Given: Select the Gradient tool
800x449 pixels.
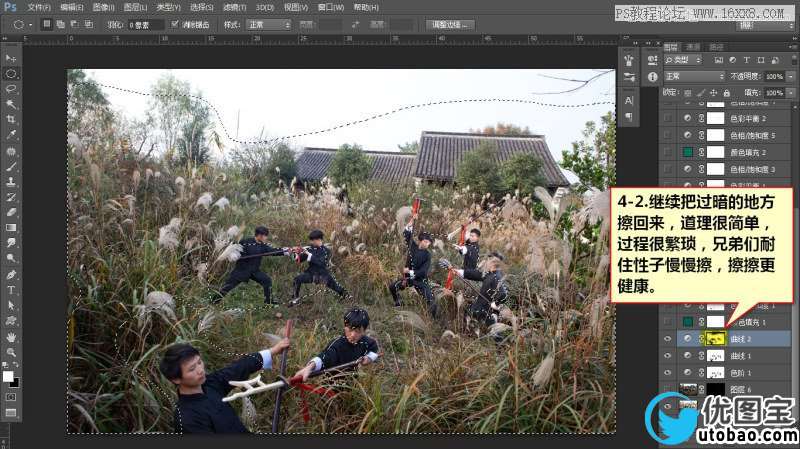Looking at the screenshot, I should pyautogui.click(x=11, y=228).
